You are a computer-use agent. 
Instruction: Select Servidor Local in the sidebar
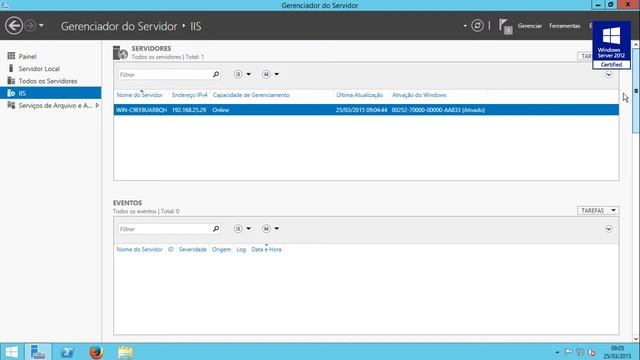(39, 69)
